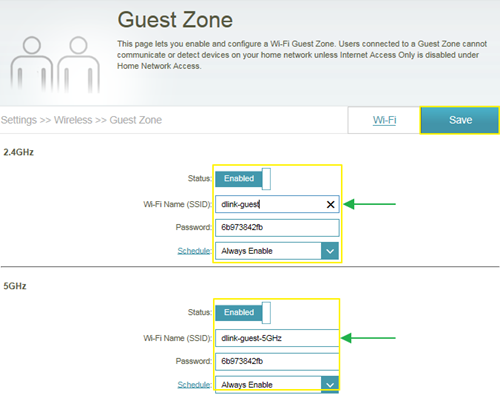This screenshot has width=500, height=395.
Task: Click the dlink-guest-5GHz SSID field
Action: pyautogui.click(x=277, y=338)
